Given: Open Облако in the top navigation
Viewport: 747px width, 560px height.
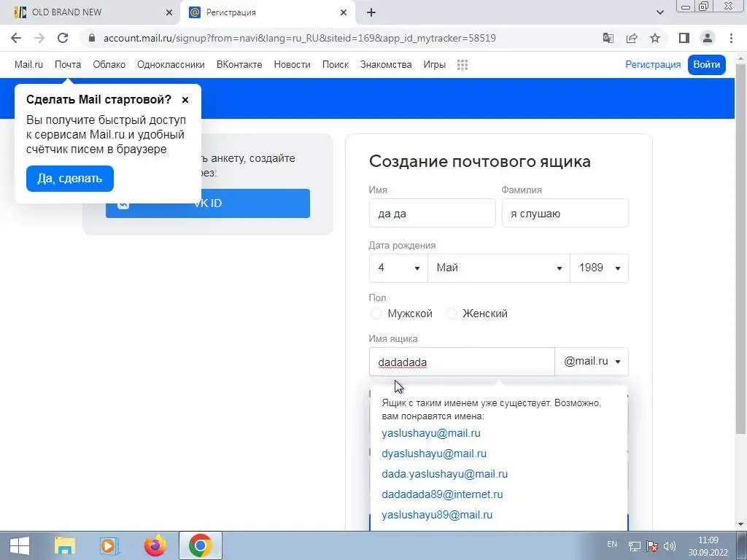Looking at the screenshot, I should tap(109, 65).
